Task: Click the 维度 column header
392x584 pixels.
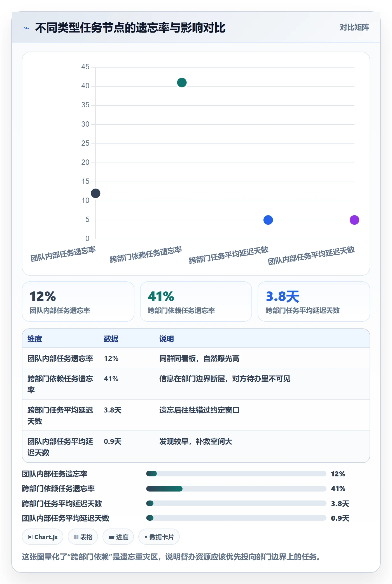Action: click(35, 339)
